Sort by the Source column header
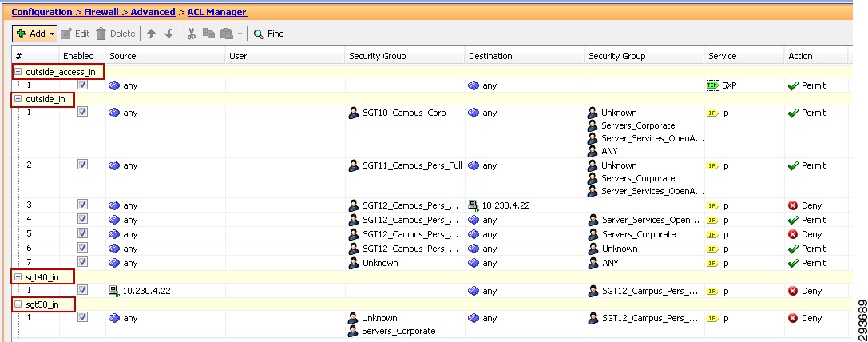The width and height of the screenshot is (868, 342). [x=165, y=56]
